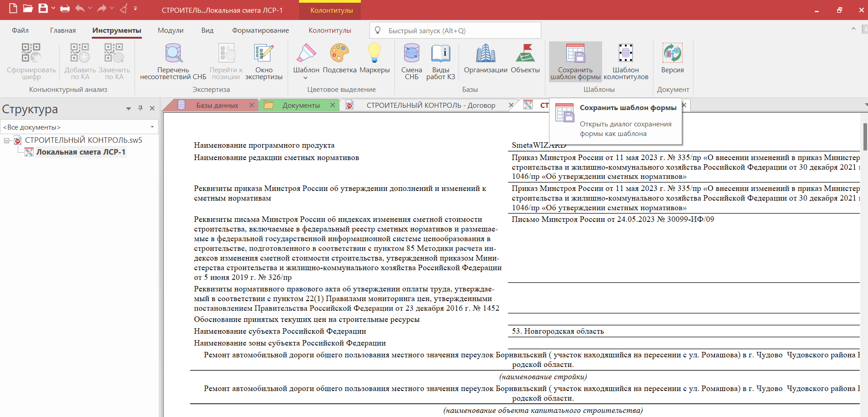Open undo history dropdown arrow
Viewport: 868px width, 417px height.
click(90, 8)
